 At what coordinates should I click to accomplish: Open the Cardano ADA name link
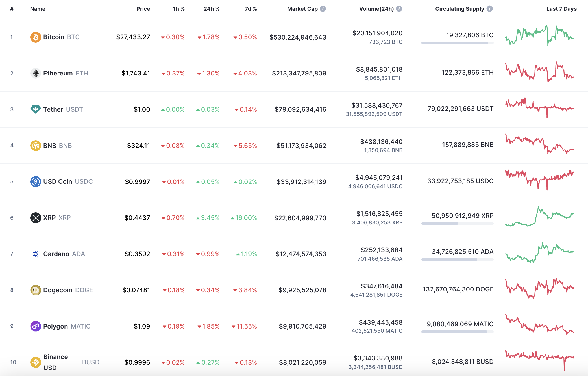click(56, 254)
